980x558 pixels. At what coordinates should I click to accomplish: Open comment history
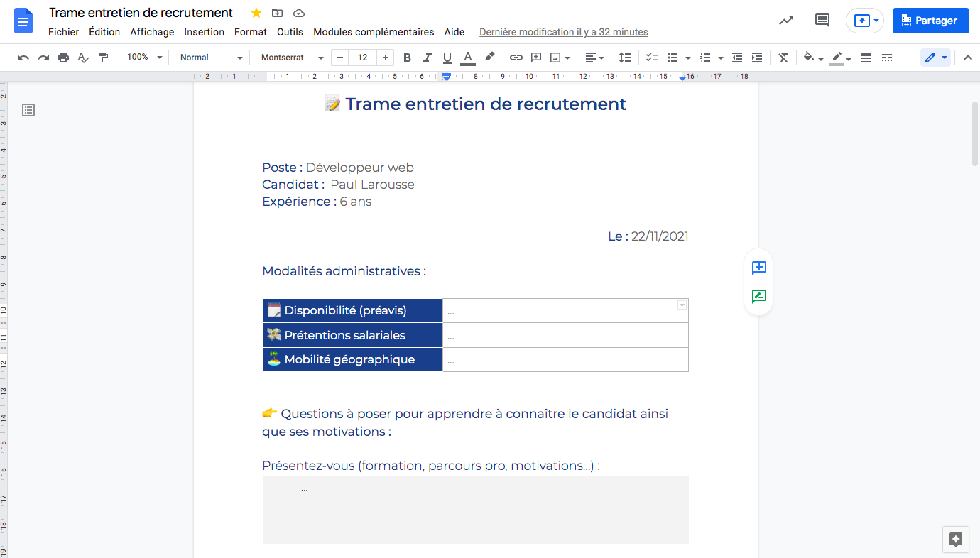click(822, 21)
